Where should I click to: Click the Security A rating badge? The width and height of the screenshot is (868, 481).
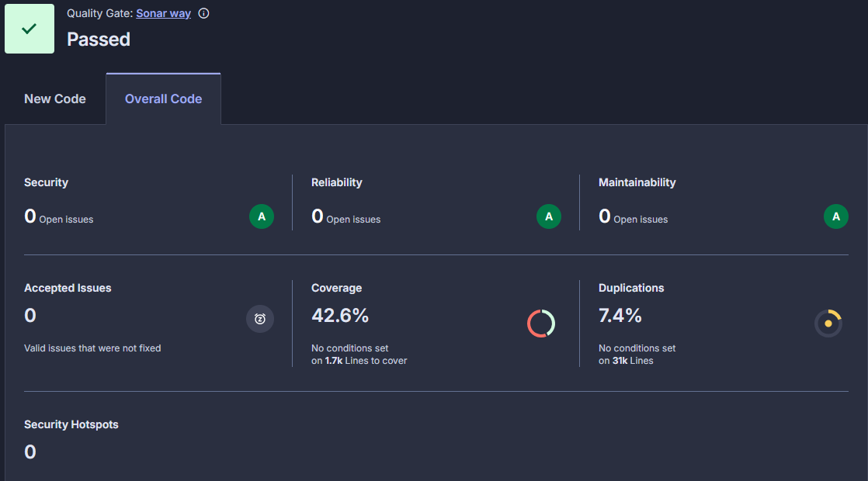pos(262,216)
